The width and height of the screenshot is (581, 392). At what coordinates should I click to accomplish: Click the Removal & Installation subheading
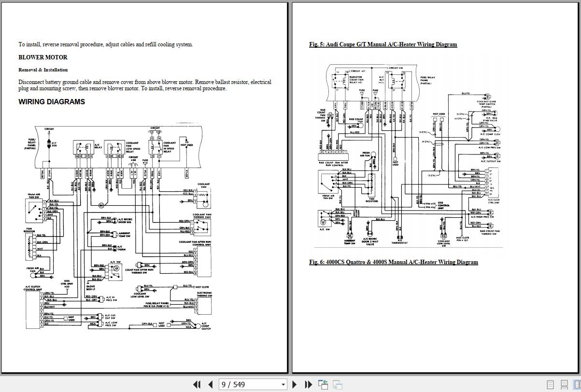click(43, 70)
